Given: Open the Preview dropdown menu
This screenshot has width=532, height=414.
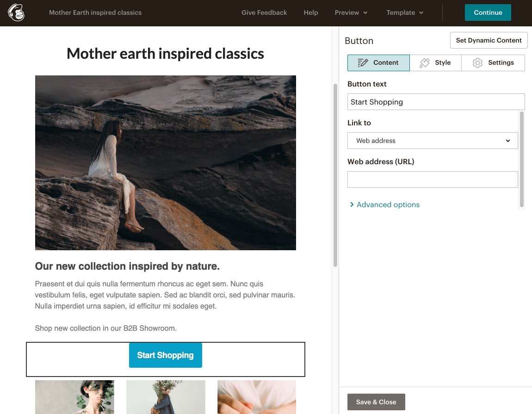Looking at the screenshot, I should pos(351,12).
